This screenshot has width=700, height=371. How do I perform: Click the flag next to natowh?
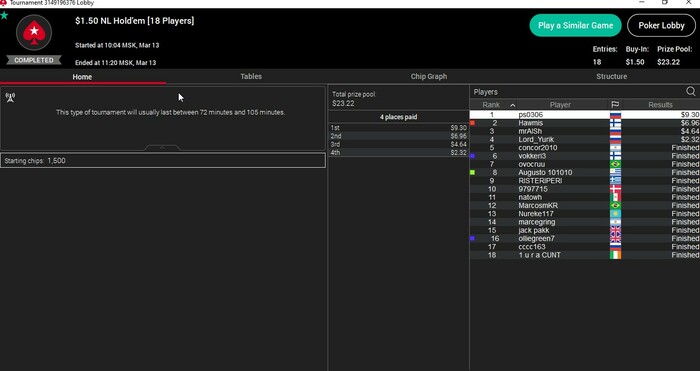(615, 197)
